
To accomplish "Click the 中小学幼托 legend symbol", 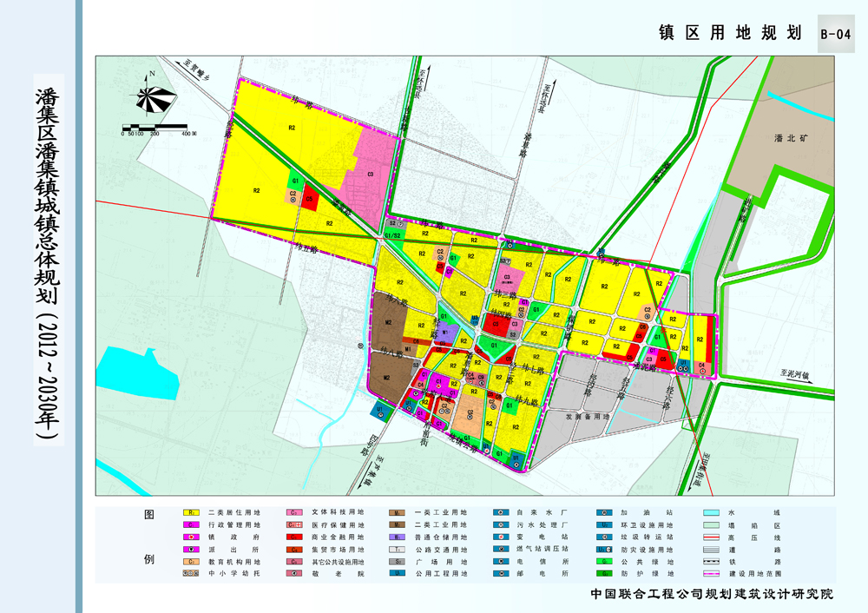I will point(192,574).
